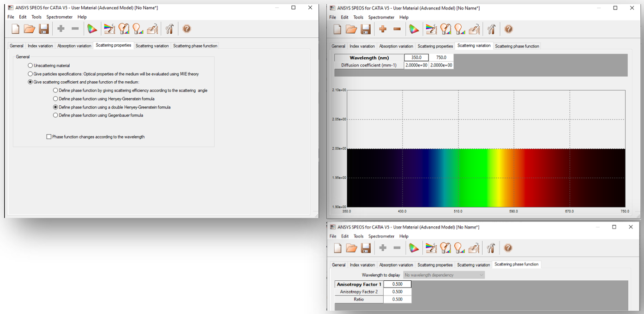Screen dimensions: 644x314
Task: Click color triangle icon in the Anisotropy factors window
Action: 414,248
